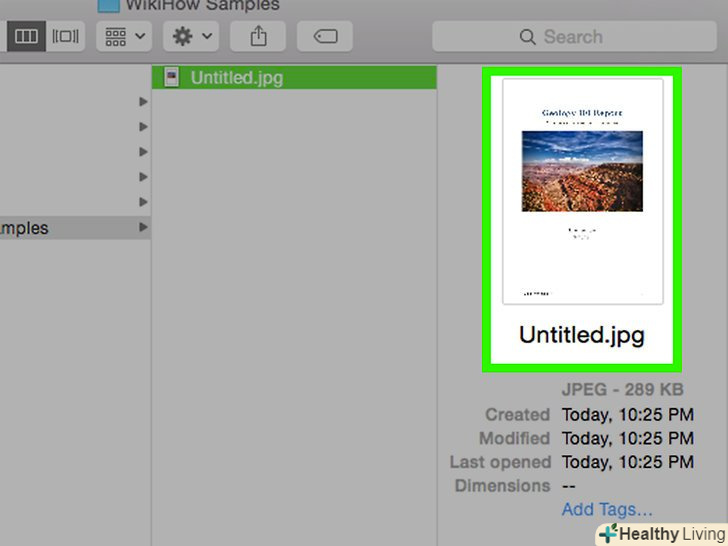728x546 pixels.
Task: Expand the arrow of the 'mples' folder
Action: 143,227
